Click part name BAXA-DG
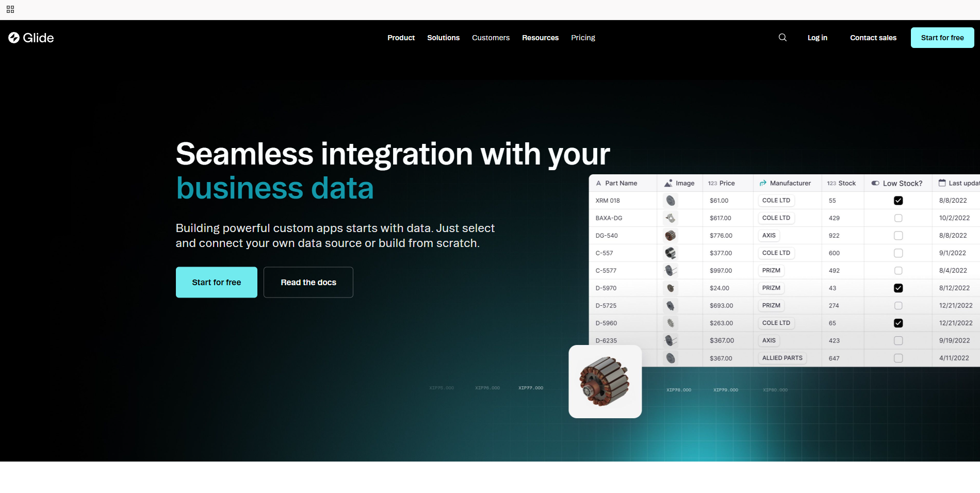Image resolution: width=980 pixels, height=493 pixels. click(x=609, y=218)
